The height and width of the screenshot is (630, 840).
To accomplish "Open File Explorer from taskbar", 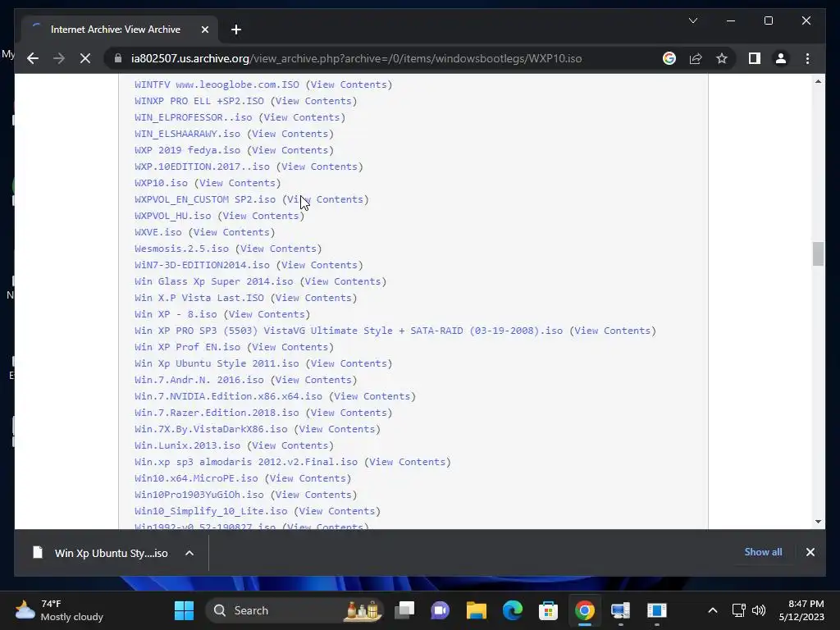I will point(477,610).
